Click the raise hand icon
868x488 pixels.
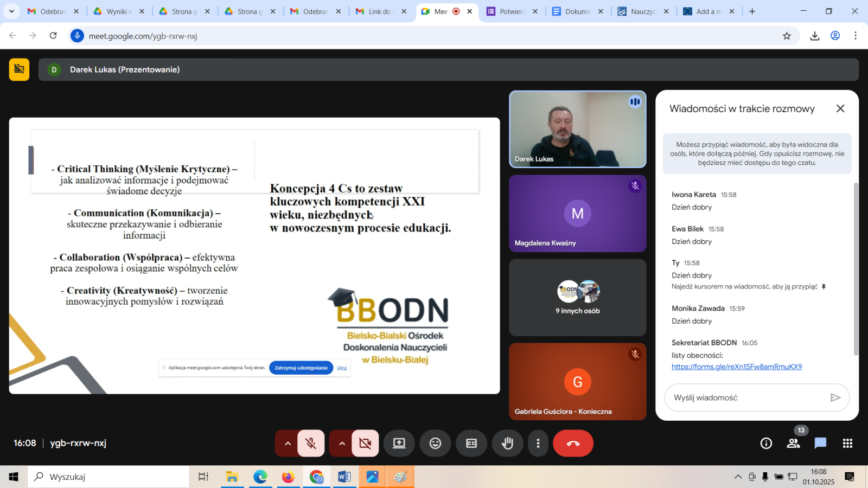point(507,444)
